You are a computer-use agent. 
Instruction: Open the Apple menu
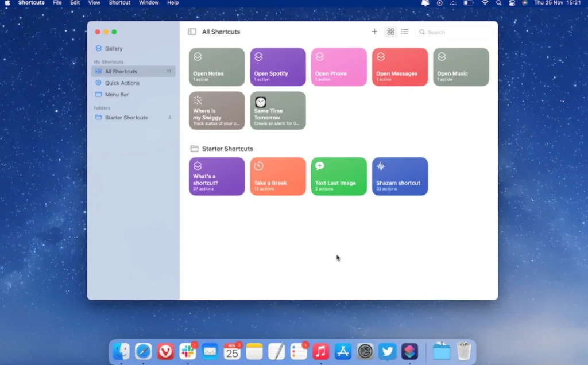(7, 3)
